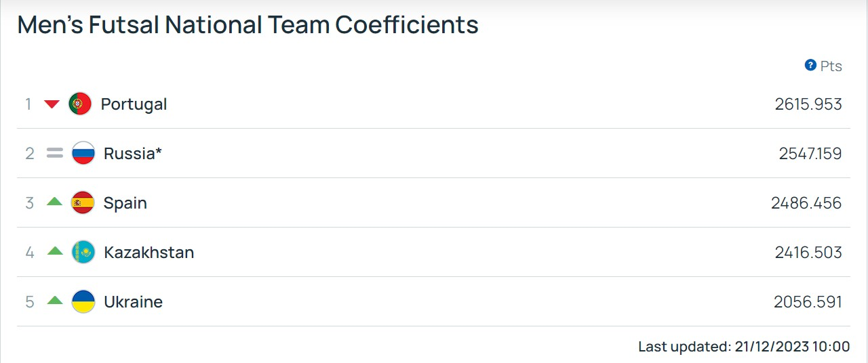Select the Kazakhstan team name
868x363 pixels.
pyautogui.click(x=149, y=253)
